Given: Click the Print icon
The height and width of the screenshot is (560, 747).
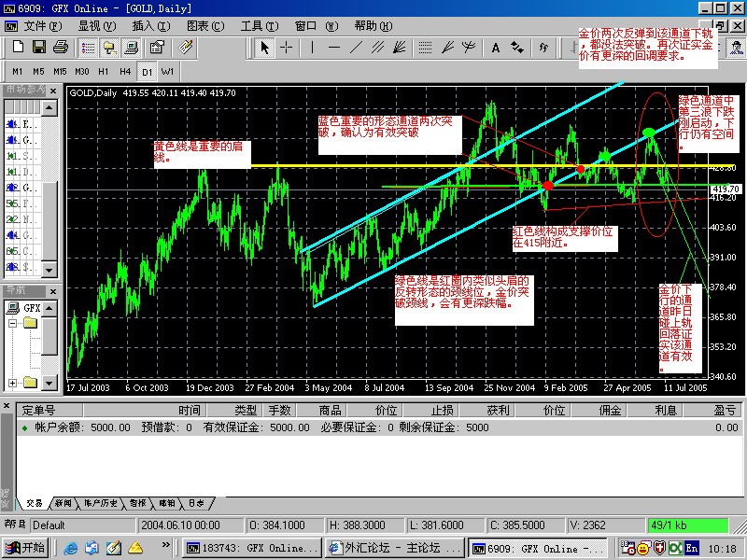Looking at the screenshot, I should click(x=61, y=48).
